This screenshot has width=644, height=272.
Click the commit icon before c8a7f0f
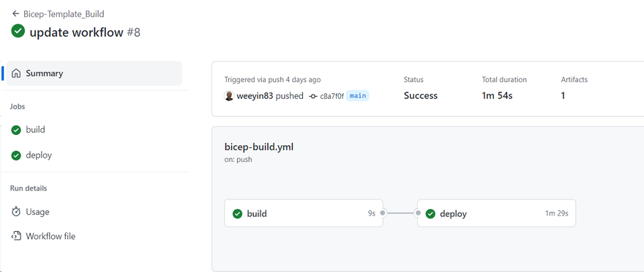(x=313, y=96)
